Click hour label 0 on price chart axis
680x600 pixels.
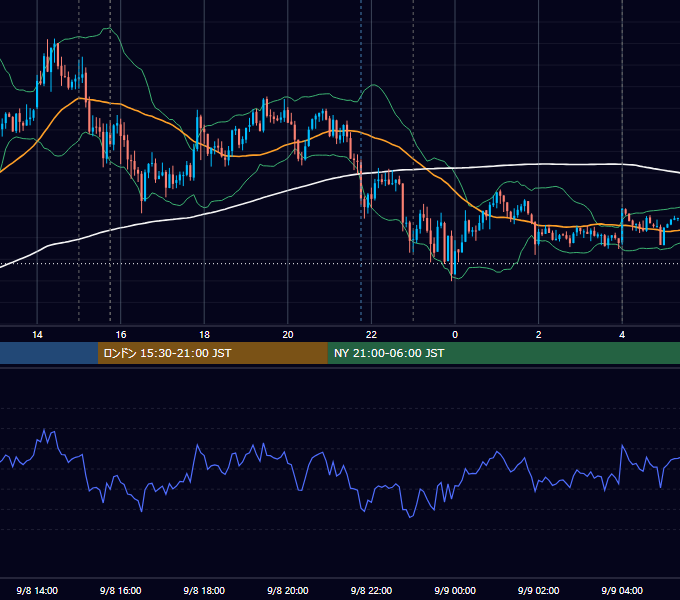tap(455, 335)
